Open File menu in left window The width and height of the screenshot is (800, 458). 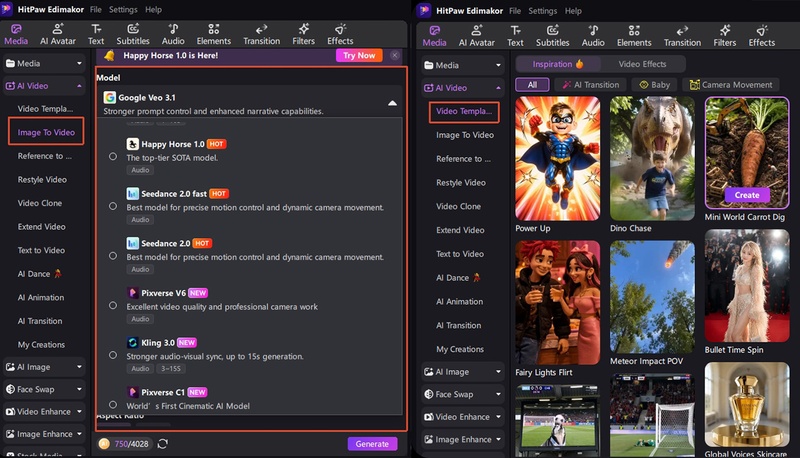[95, 9]
